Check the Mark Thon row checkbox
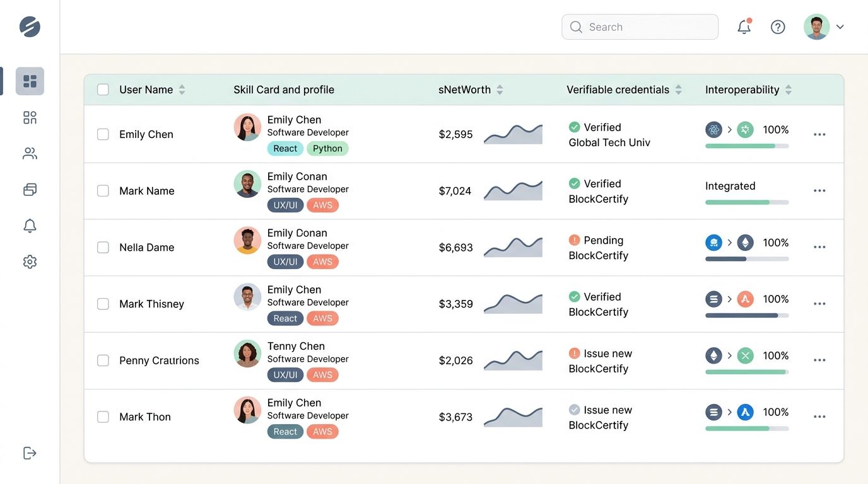This screenshot has height=484, width=868. tap(103, 417)
